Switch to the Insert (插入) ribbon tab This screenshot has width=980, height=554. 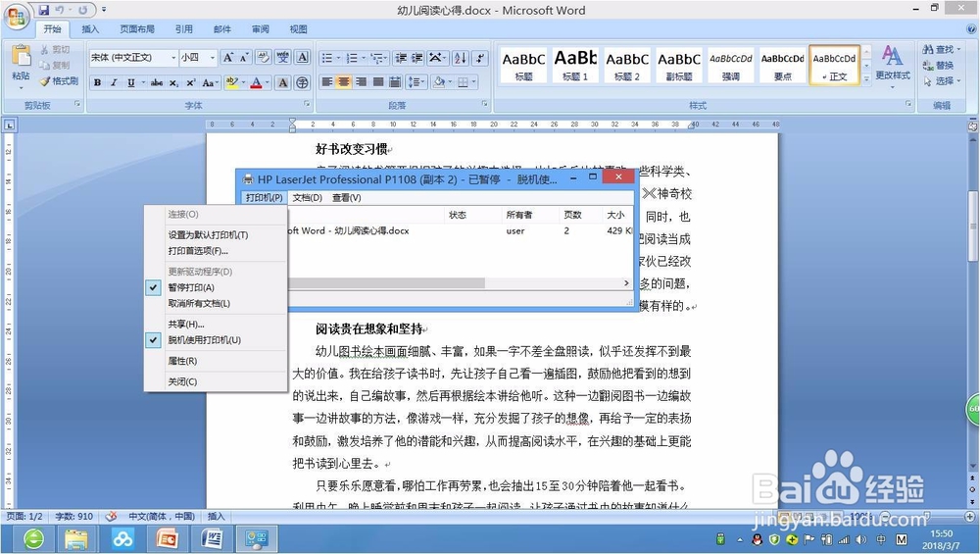(x=90, y=28)
